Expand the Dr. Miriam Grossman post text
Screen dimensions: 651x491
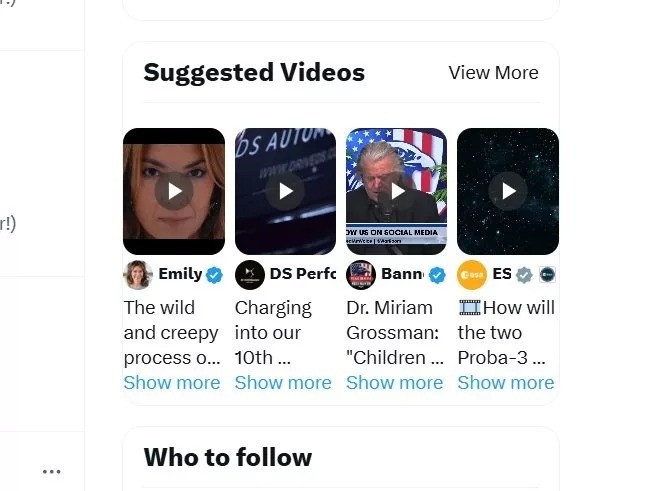(x=394, y=382)
